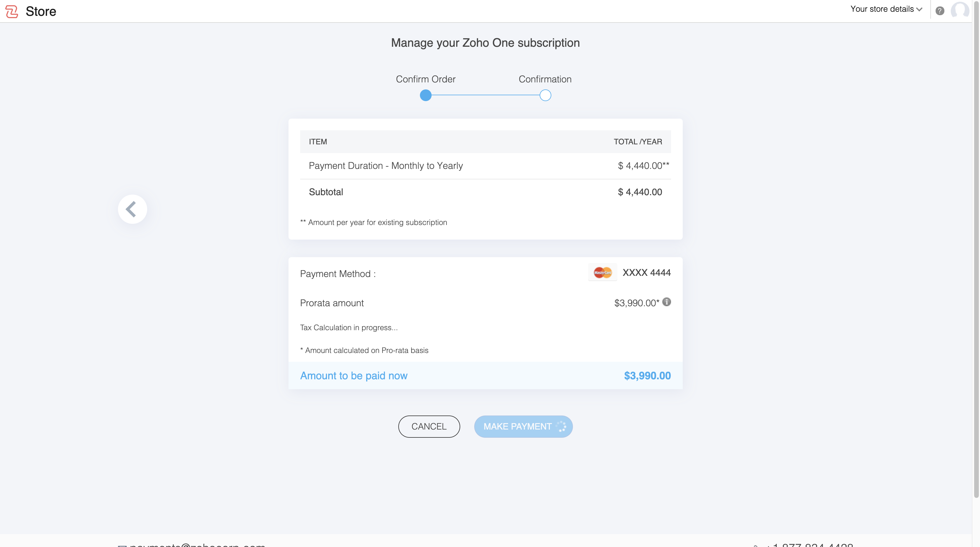
Task: Click the vertical page scrollbar
Action: [x=976, y=247]
